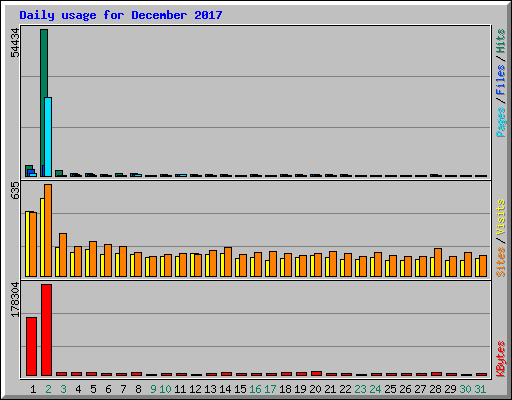Viewport: 512px width, 400px height.
Task: Click green day label 24 on the x-axis
Action: [375, 389]
